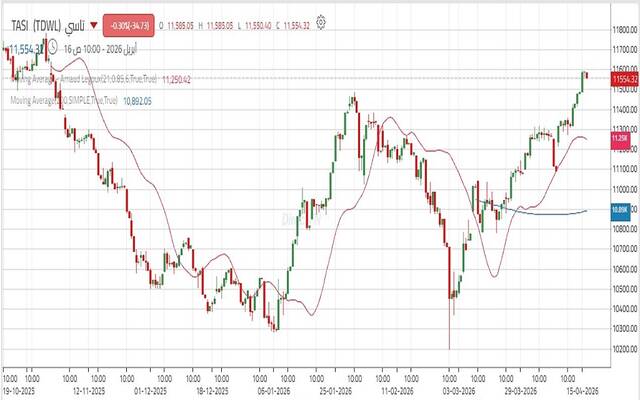
Task: Select the Arnaud Legoux Moving Average legend
Action: coord(80,78)
